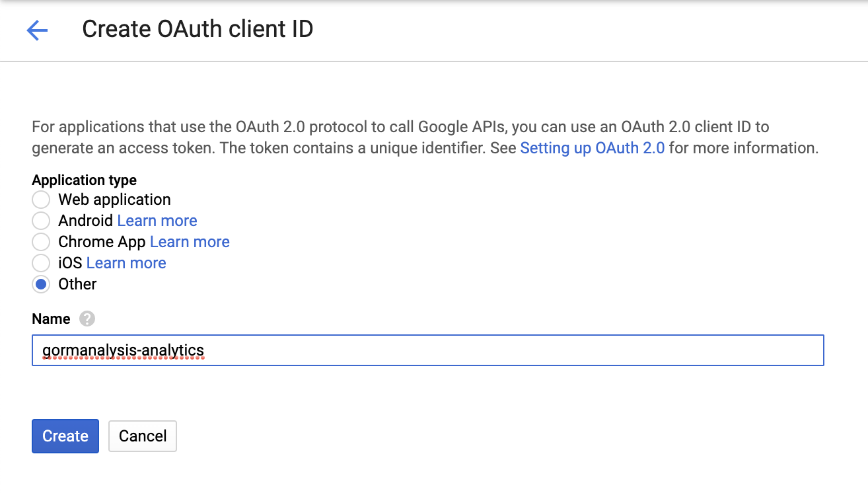Click the selected Other radio button
Image resolution: width=868 pixels, height=493 pixels.
pyautogui.click(x=41, y=284)
